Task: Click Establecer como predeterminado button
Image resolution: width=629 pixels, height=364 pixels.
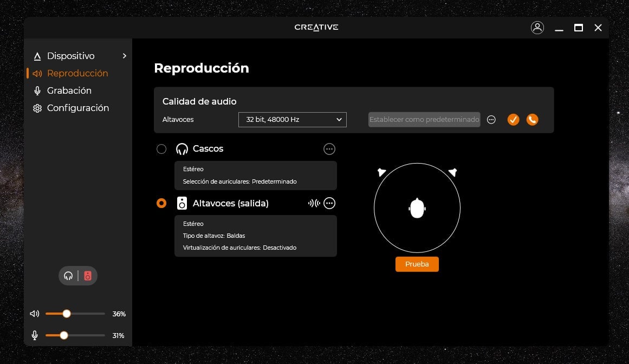Action: [x=424, y=120]
